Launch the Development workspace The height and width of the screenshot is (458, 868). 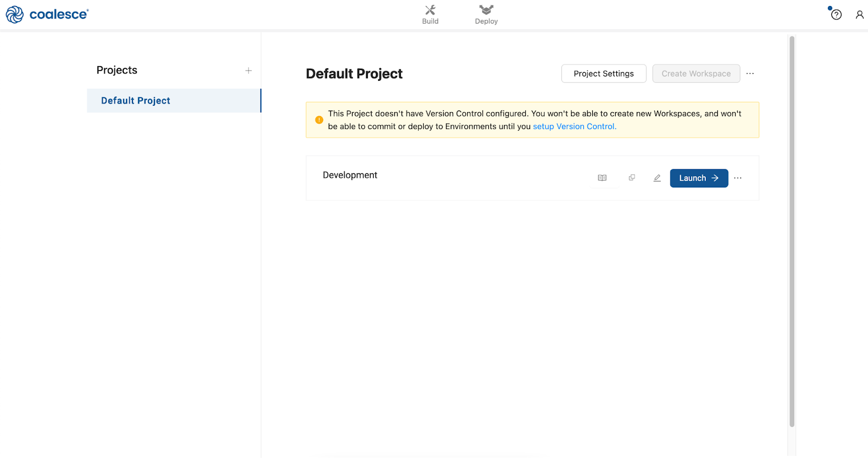pos(699,178)
